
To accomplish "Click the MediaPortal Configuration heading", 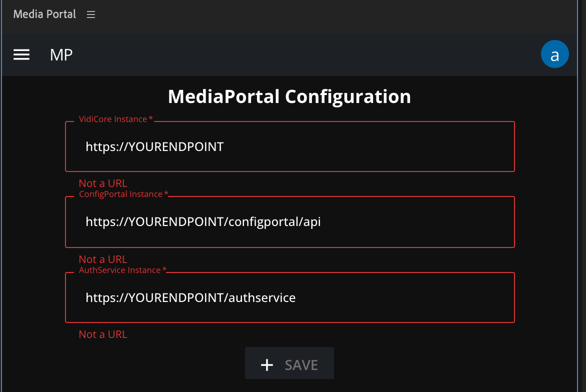I will [x=289, y=96].
